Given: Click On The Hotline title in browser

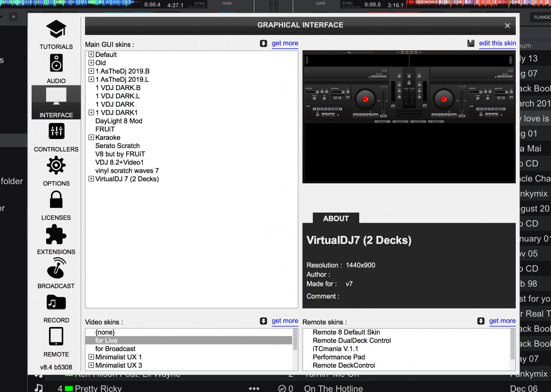Looking at the screenshot, I should (333, 388).
